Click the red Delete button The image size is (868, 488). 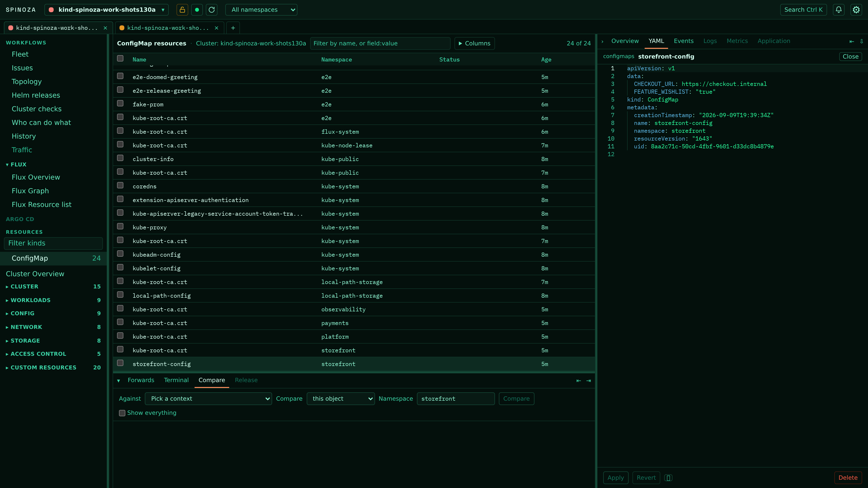(848, 478)
